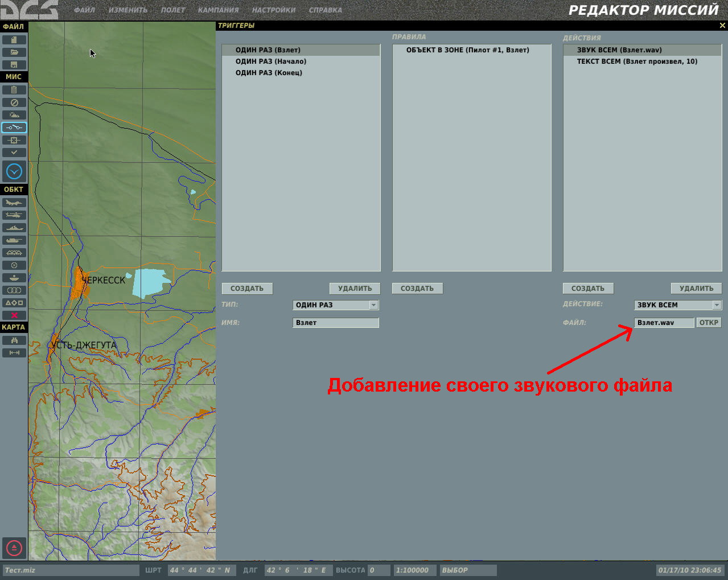
Task: Click the ВЫБОР mode status field
Action: coord(468,570)
